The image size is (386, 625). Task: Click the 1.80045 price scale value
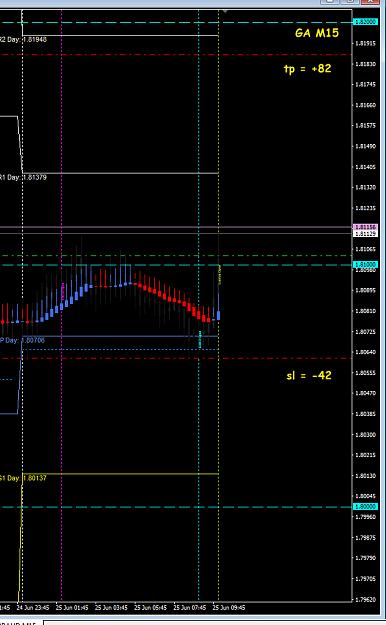point(366,496)
